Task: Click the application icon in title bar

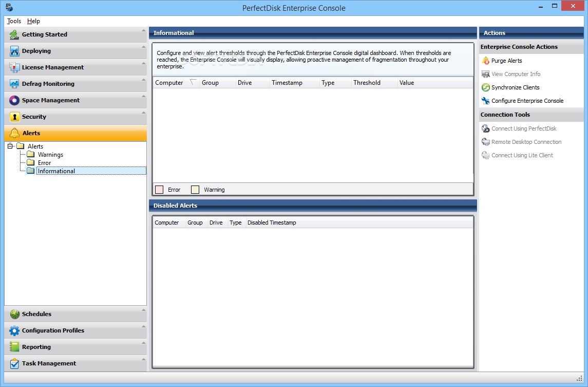Action: 9,8
